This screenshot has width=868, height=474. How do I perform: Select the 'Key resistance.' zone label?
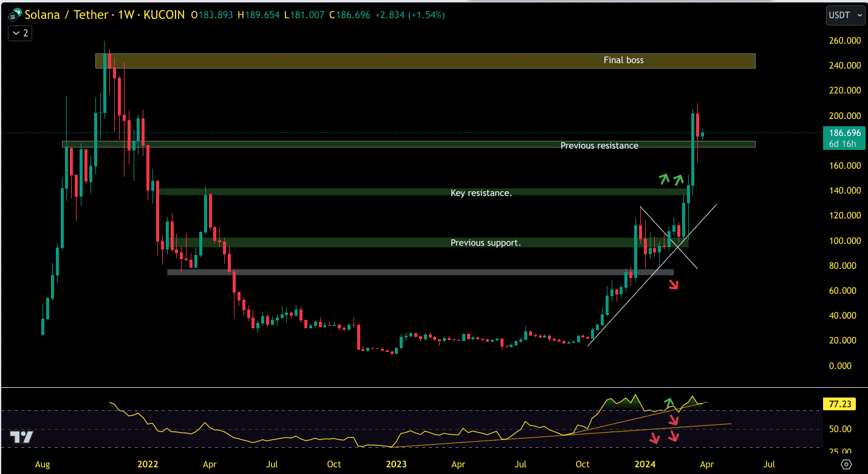[481, 193]
